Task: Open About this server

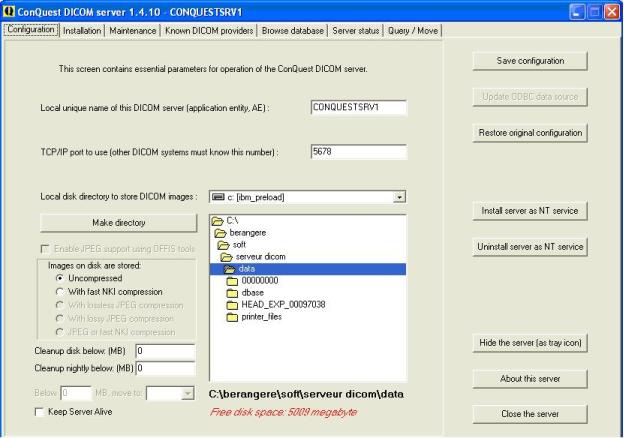Action: point(530,379)
